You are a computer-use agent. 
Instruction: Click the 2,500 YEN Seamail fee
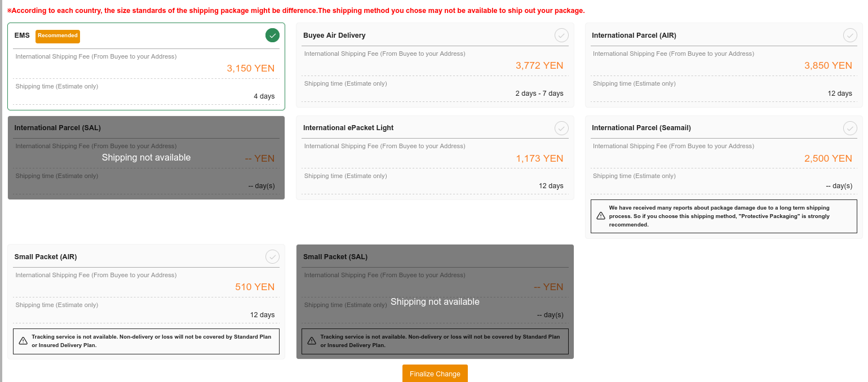(827, 158)
